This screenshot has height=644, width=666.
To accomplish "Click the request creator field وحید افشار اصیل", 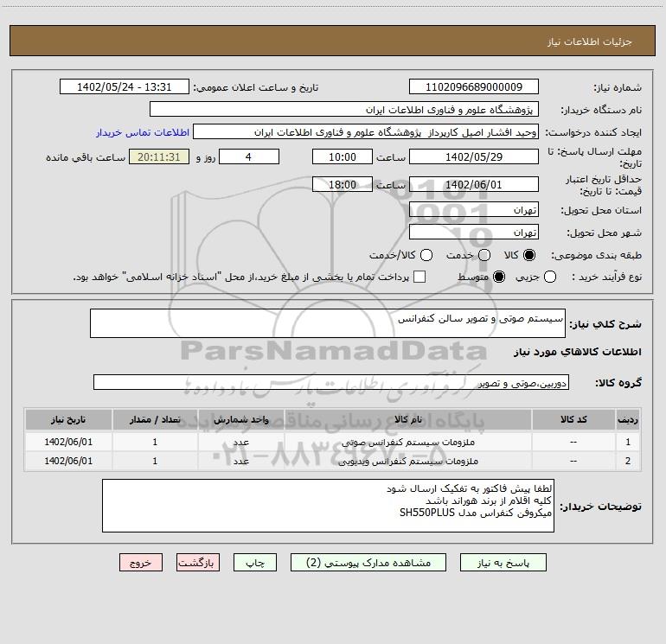I will coord(366,131).
